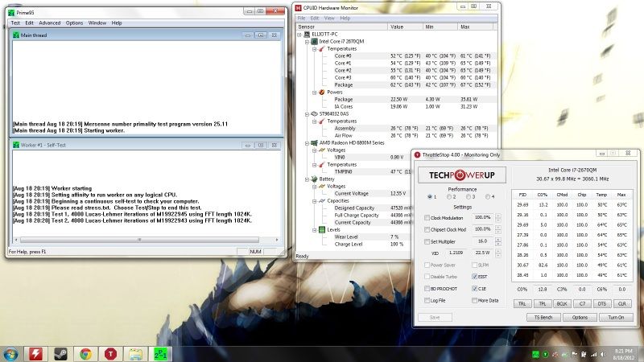Tick the BD PROCHOT checkbox
Screen dimensions: 644x362
point(427,289)
